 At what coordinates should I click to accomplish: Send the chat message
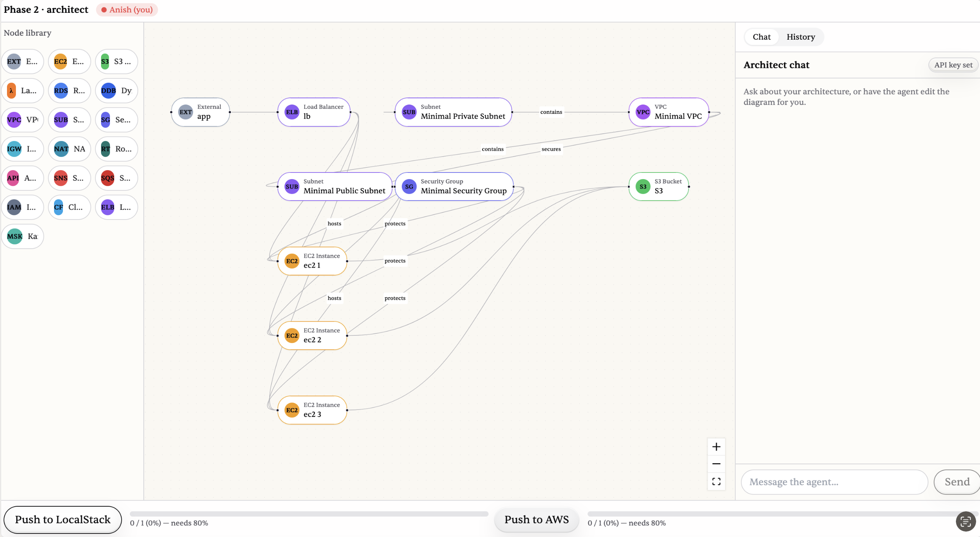point(957,482)
